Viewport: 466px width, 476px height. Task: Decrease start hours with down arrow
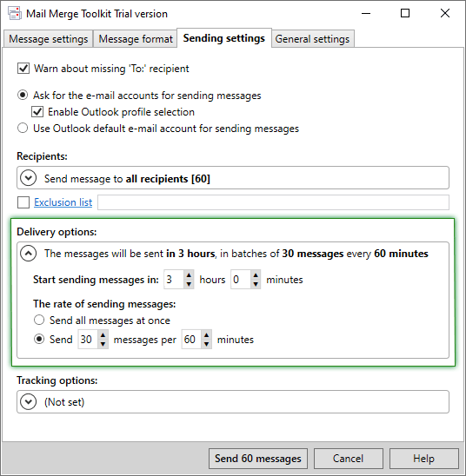tap(189, 284)
